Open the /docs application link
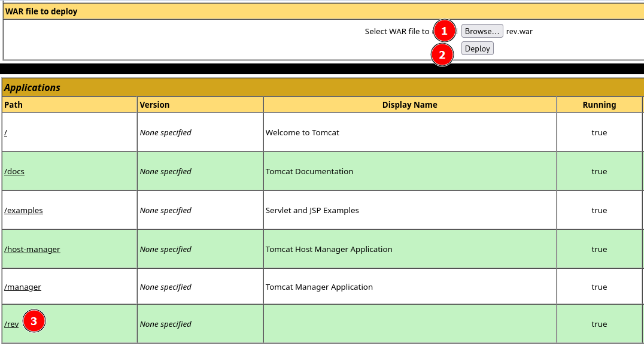Image resolution: width=644 pixels, height=346 pixels. click(14, 171)
